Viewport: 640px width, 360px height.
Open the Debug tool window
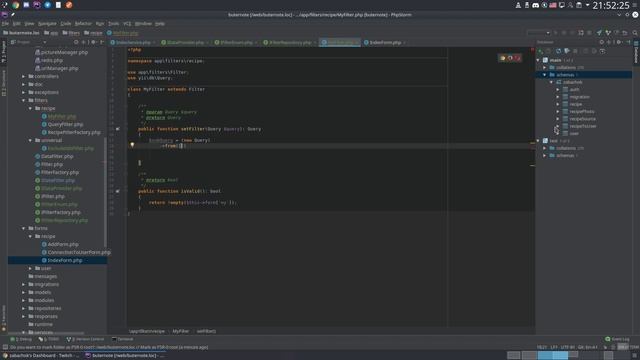tap(21, 339)
